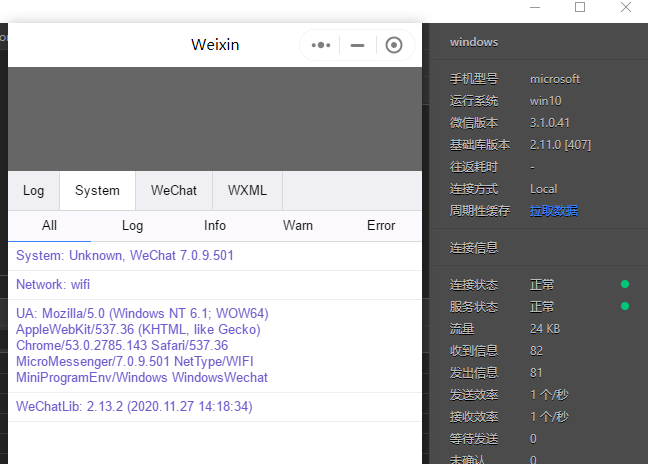The image size is (648, 464).
Task: Select the Network: wifi entry
Action: coord(215,285)
